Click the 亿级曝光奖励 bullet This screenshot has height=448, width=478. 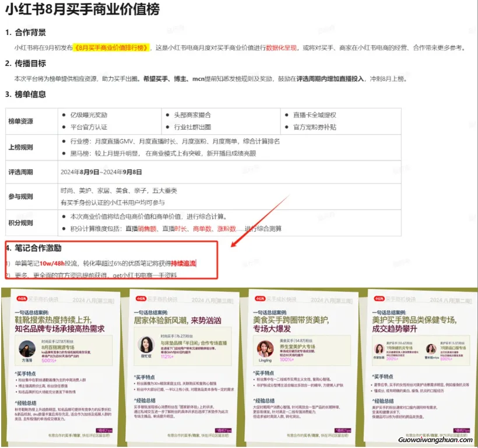click(x=89, y=115)
